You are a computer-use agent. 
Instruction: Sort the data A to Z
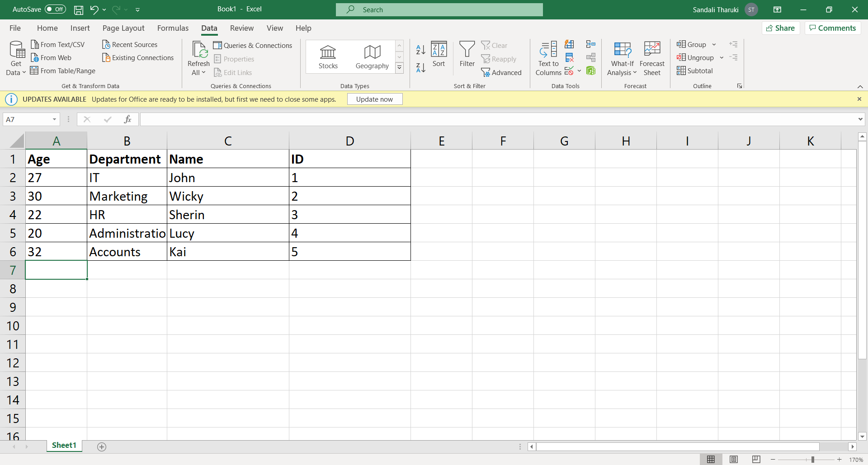click(x=420, y=49)
